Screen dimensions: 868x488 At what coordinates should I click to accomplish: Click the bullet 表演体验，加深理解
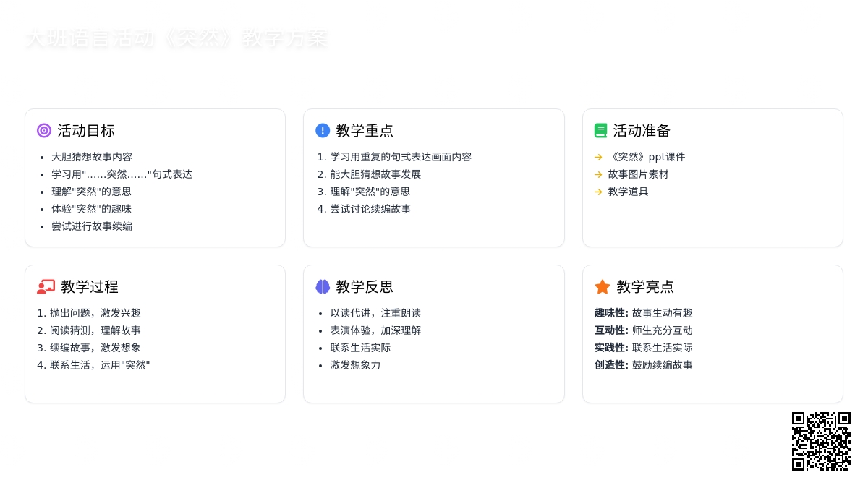click(x=375, y=330)
